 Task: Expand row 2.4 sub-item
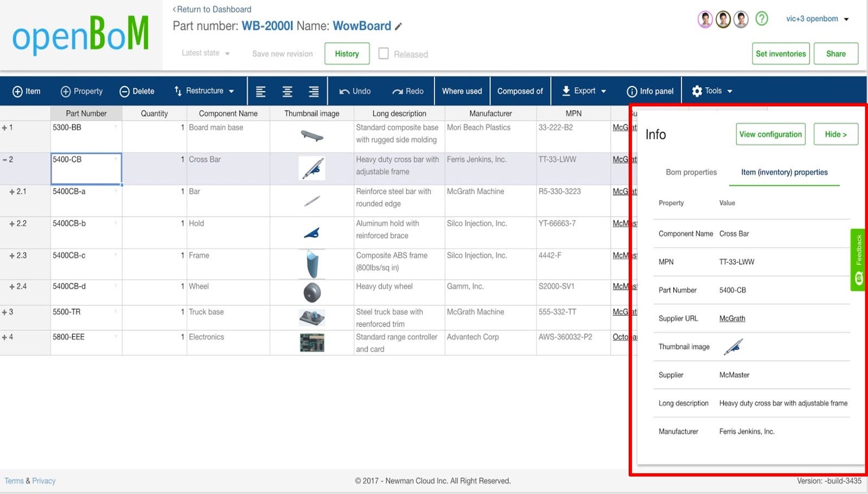coord(12,287)
